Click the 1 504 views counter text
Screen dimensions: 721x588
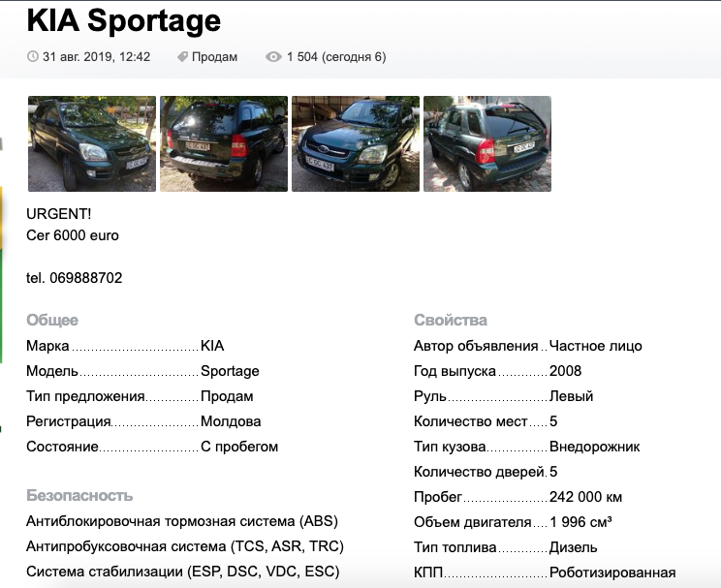pos(335,57)
